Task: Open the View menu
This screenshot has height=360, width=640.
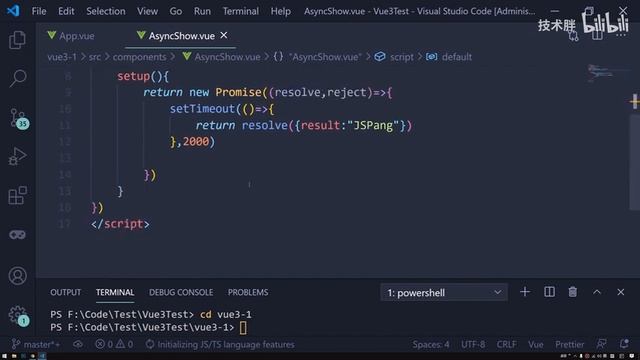Action: [147, 11]
